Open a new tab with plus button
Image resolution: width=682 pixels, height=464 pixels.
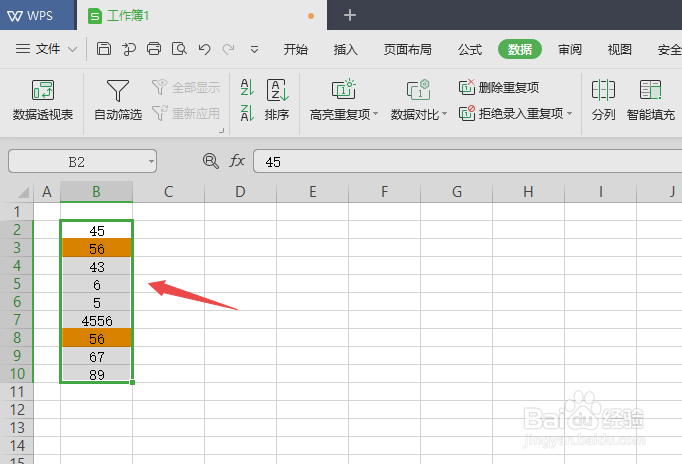pyautogui.click(x=350, y=16)
